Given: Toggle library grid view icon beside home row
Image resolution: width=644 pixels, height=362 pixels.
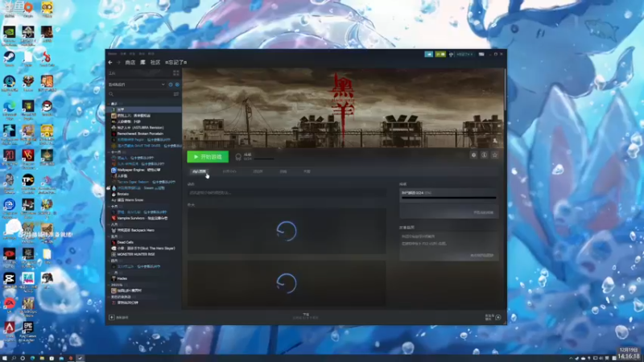Looking at the screenshot, I should [175, 73].
